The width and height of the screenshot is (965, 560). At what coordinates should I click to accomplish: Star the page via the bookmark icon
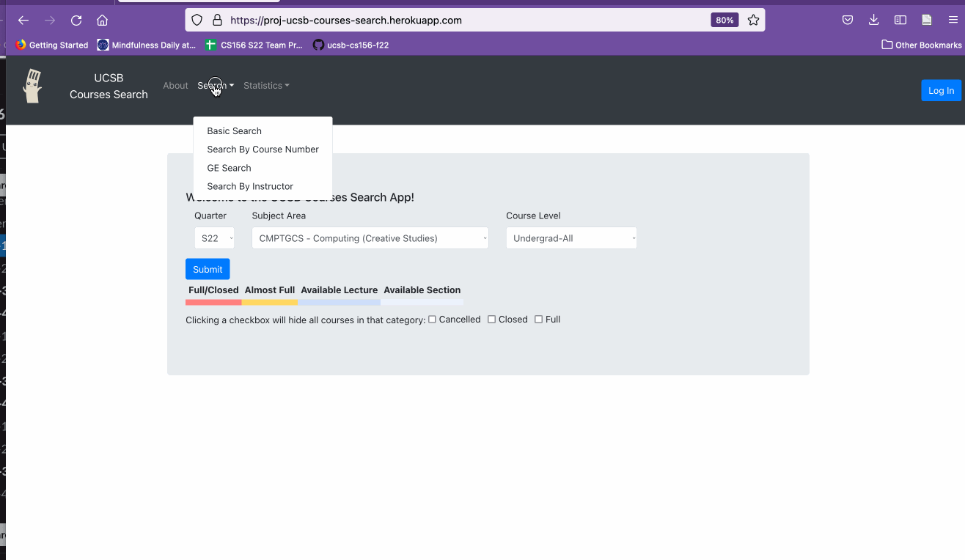point(753,20)
